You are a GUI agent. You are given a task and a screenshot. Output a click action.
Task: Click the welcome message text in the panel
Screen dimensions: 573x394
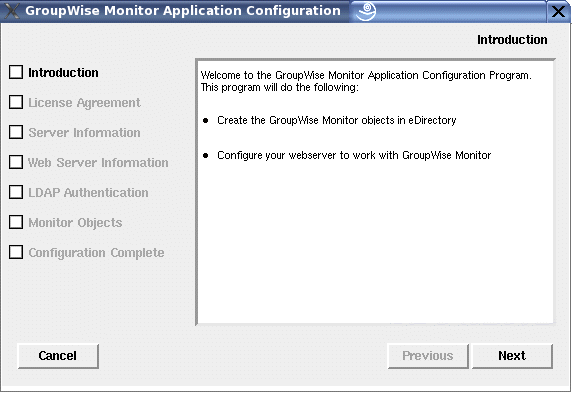366,81
